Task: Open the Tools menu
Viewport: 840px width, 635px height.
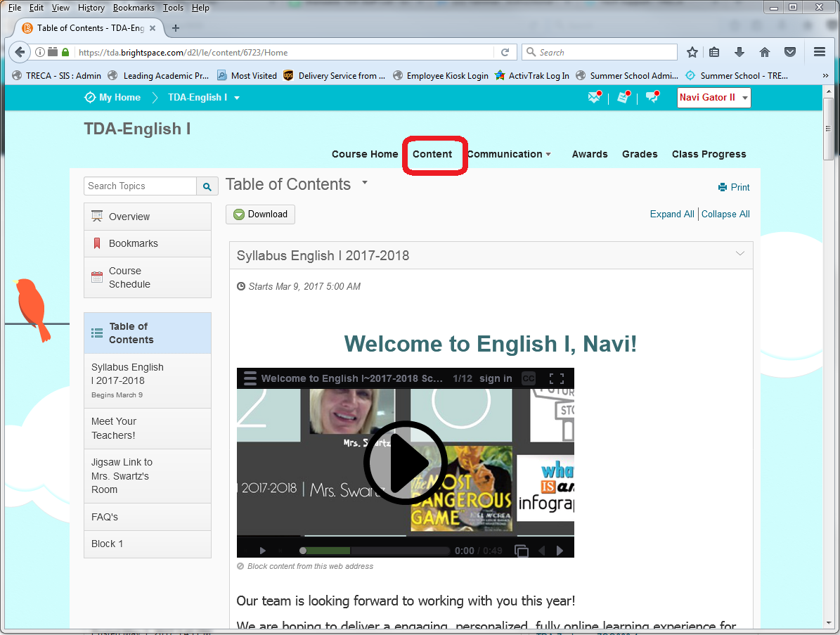Action: [173, 8]
